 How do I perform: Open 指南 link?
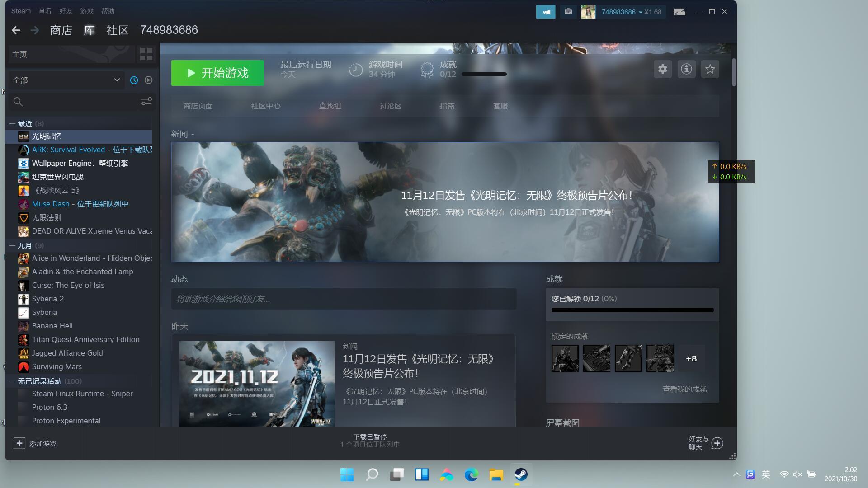(447, 106)
